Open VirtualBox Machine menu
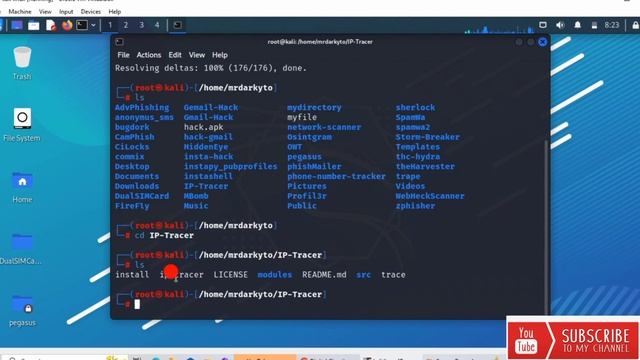 coord(20,11)
